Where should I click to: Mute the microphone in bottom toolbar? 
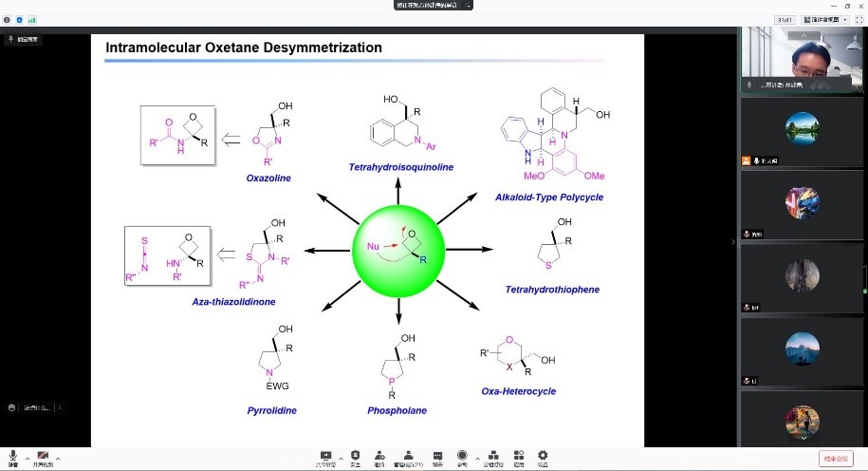(x=13, y=457)
